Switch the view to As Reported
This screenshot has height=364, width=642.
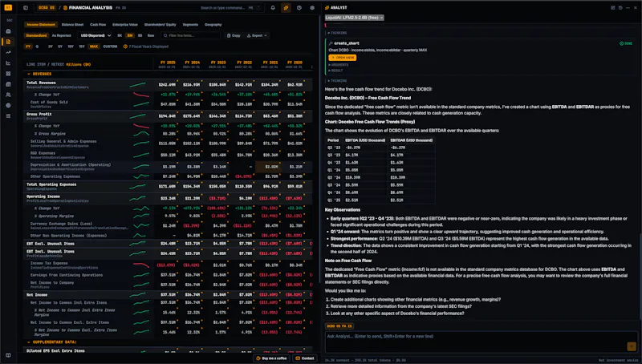pos(62,35)
